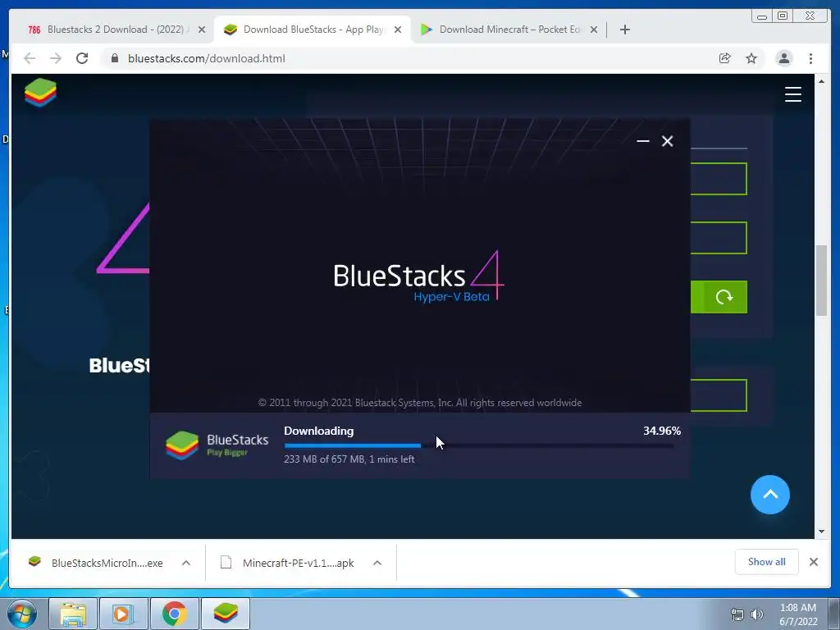
Task: Close the Chrome downloads bar
Action: coord(813,561)
